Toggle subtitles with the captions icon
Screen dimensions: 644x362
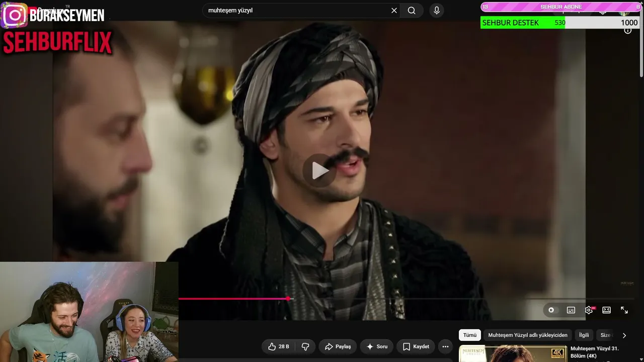click(x=571, y=310)
